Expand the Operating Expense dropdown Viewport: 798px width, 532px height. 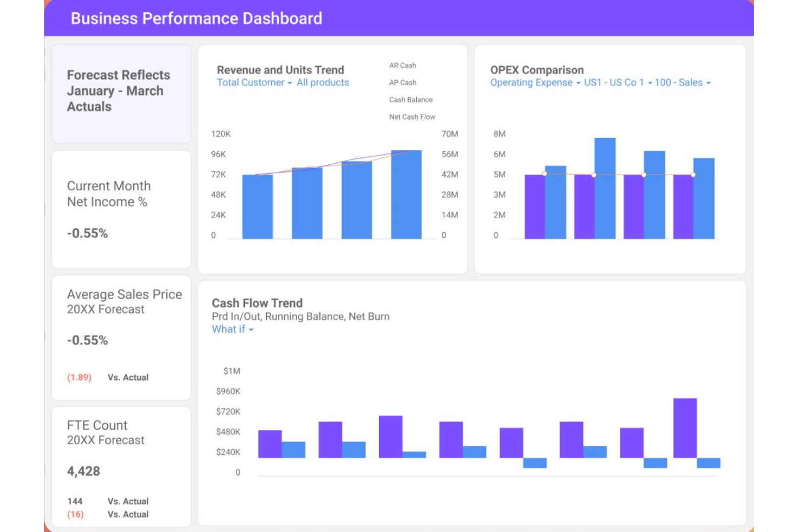[535, 82]
